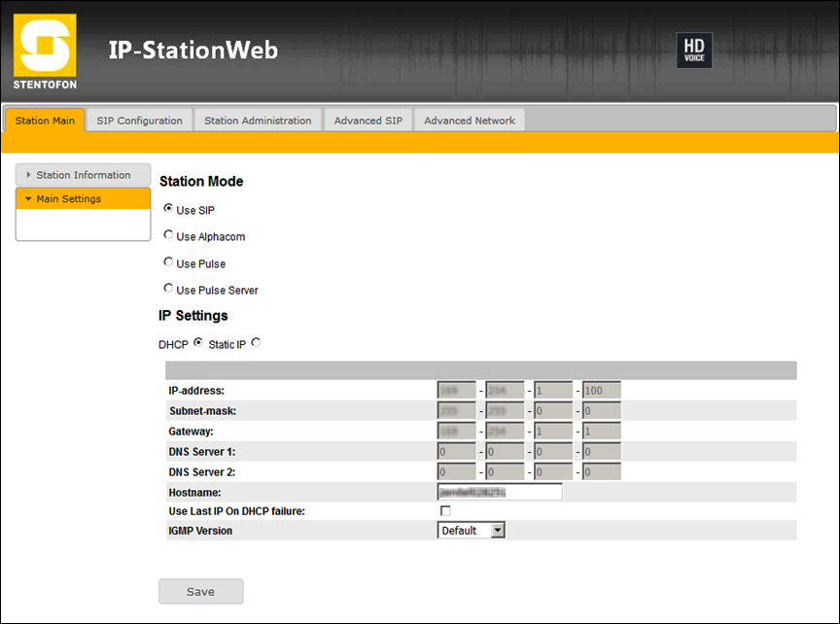Choose the Use Pulse option
840x624 pixels.
pyautogui.click(x=168, y=262)
